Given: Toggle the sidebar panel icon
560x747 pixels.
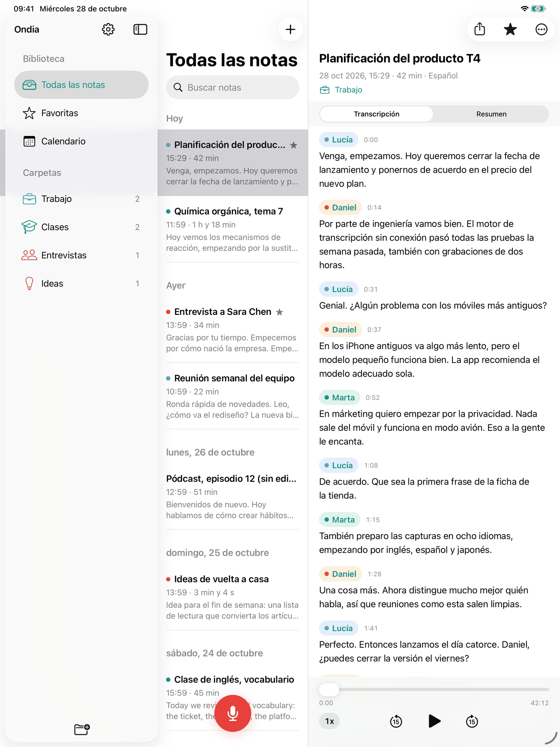Looking at the screenshot, I should 140,29.
